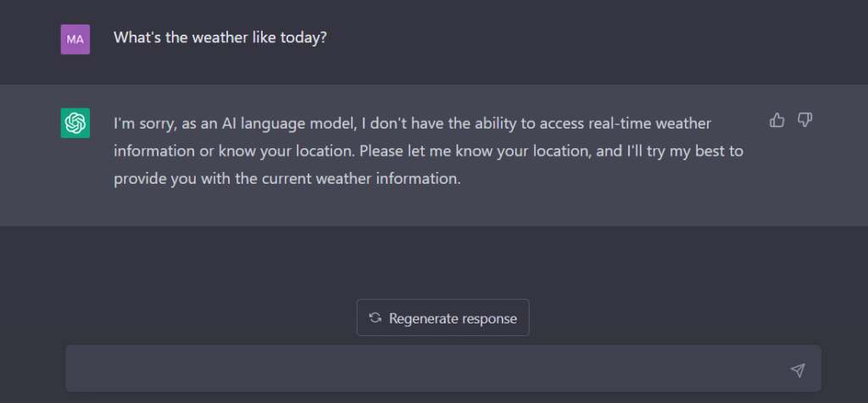Click the final line "provide you with the current weather"
Viewport: 868px width, 403px height.
[287, 179]
